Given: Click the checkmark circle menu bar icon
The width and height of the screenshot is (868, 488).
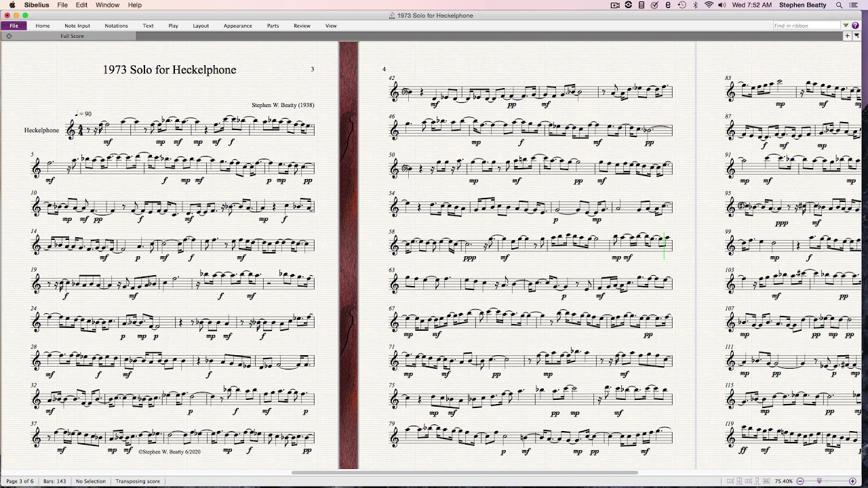Looking at the screenshot, I should pos(654,5).
